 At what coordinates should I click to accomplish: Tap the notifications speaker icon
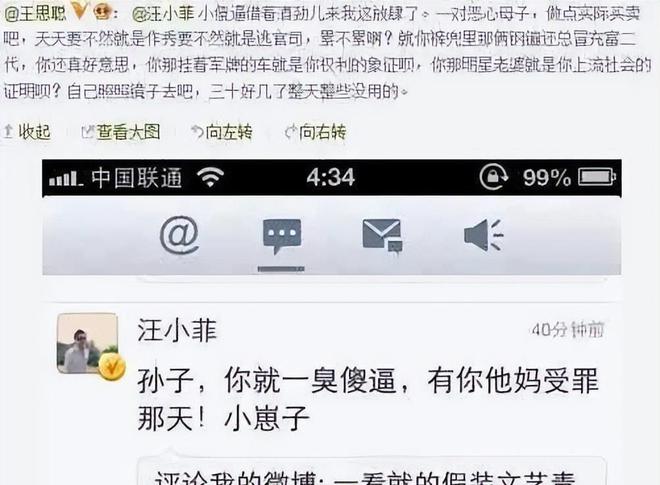pos(484,235)
